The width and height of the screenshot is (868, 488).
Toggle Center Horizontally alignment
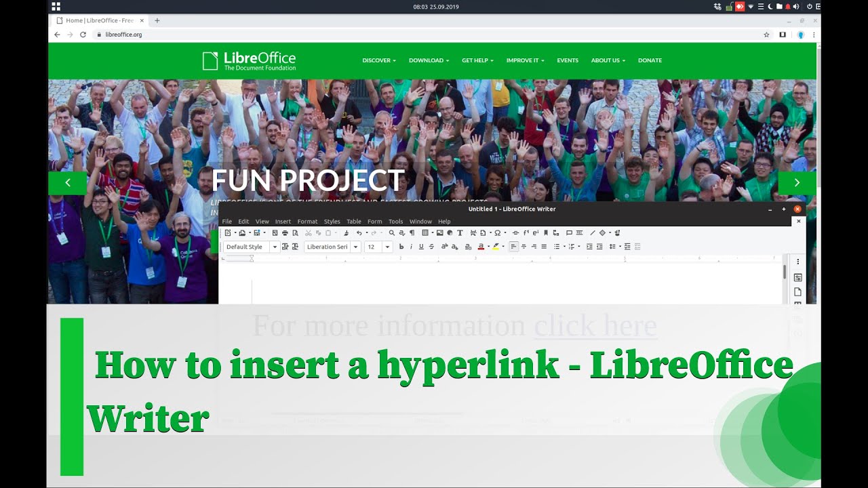point(524,247)
